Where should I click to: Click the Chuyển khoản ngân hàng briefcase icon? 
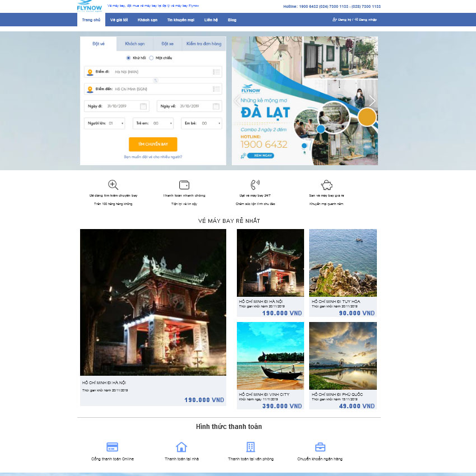[320, 447]
